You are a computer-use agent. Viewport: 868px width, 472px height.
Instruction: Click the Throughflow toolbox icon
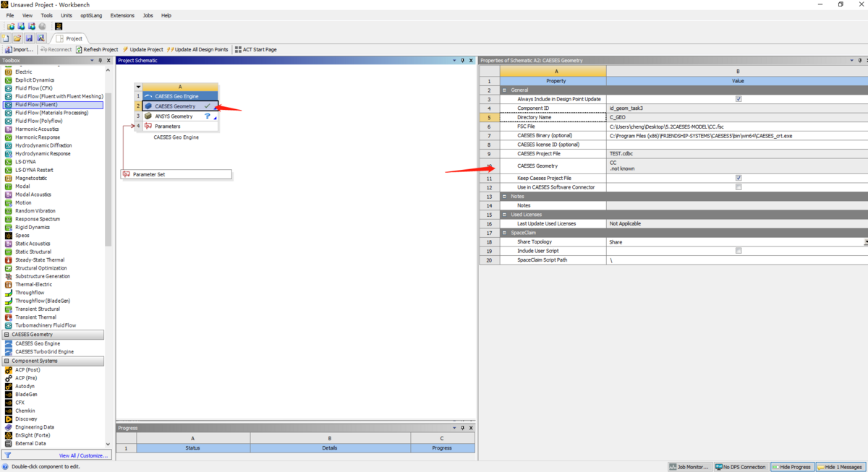(9, 293)
